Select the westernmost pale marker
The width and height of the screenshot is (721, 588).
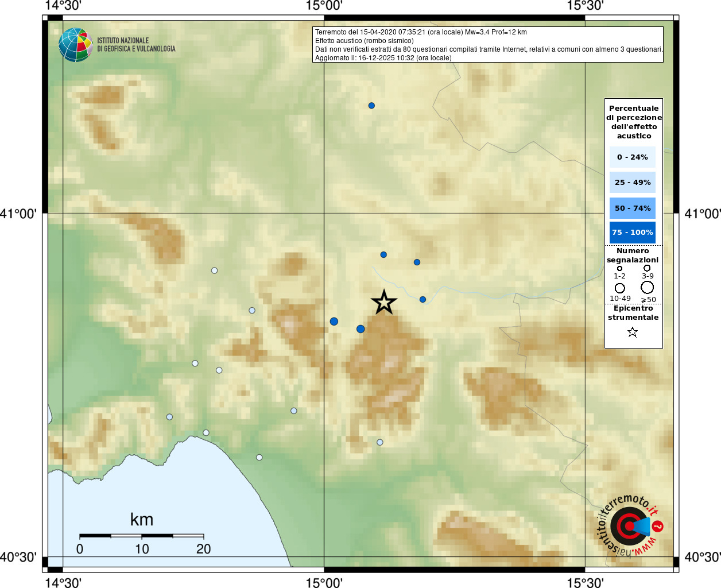point(169,417)
